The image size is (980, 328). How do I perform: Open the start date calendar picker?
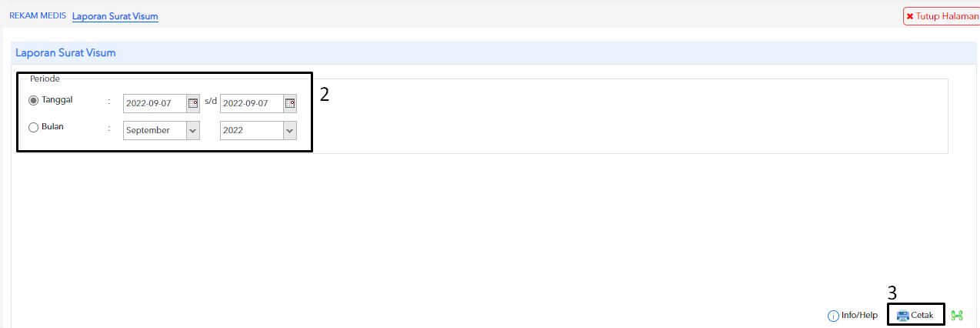pos(193,104)
